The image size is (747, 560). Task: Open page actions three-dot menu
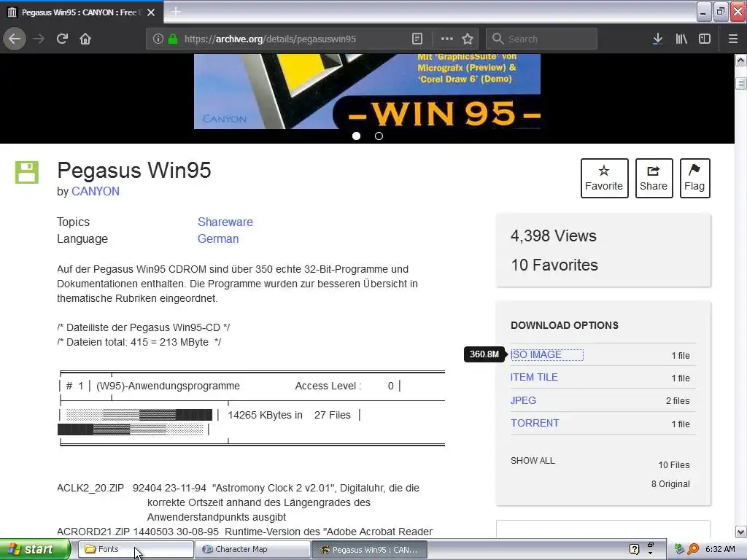point(447,39)
